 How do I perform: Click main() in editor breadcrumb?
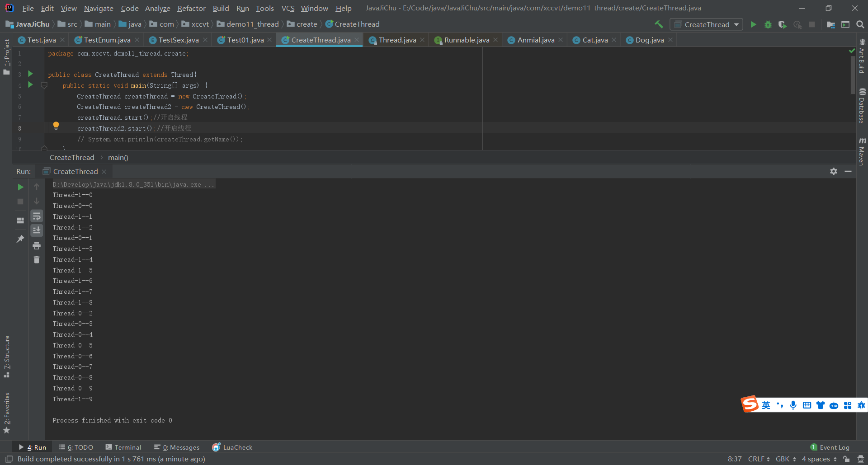pos(118,158)
